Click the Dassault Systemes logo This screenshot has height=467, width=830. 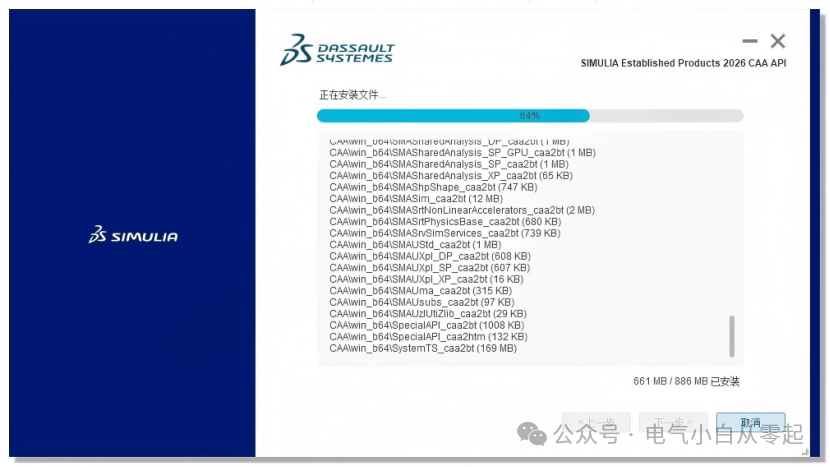click(x=337, y=50)
